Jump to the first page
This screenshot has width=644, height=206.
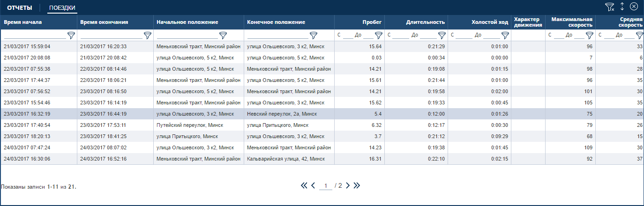coord(304,185)
